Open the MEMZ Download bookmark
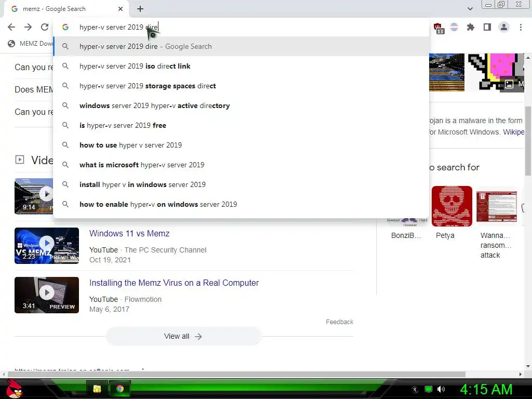This screenshot has width=532, height=399. tap(30, 44)
